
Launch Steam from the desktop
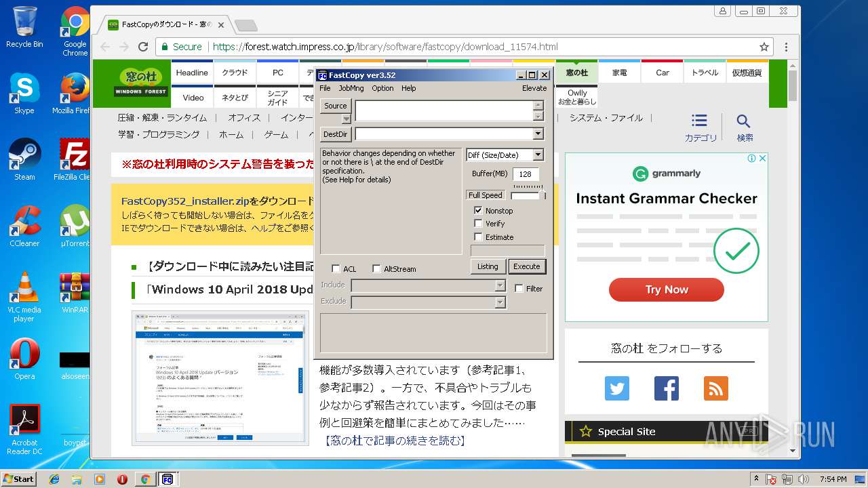[24, 159]
